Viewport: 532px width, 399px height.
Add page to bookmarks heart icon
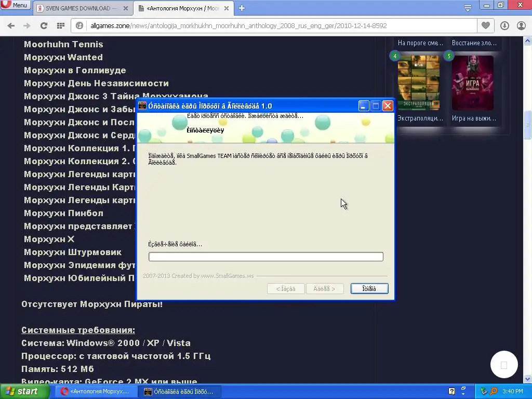tap(486, 25)
